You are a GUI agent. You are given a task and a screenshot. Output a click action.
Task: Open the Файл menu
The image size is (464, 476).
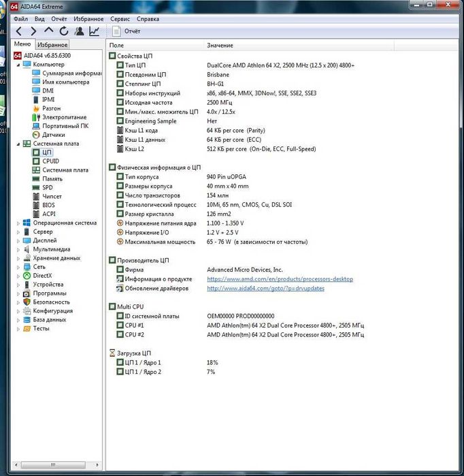click(x=20, y=19)
